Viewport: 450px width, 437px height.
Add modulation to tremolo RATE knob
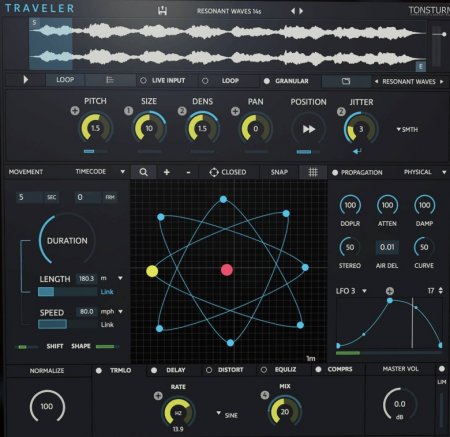(158, 396)
